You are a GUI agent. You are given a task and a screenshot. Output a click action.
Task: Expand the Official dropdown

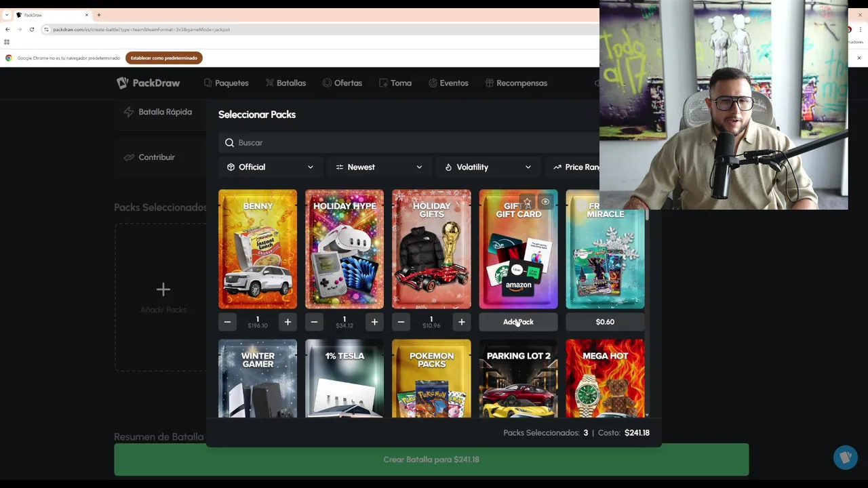(271, 167)
